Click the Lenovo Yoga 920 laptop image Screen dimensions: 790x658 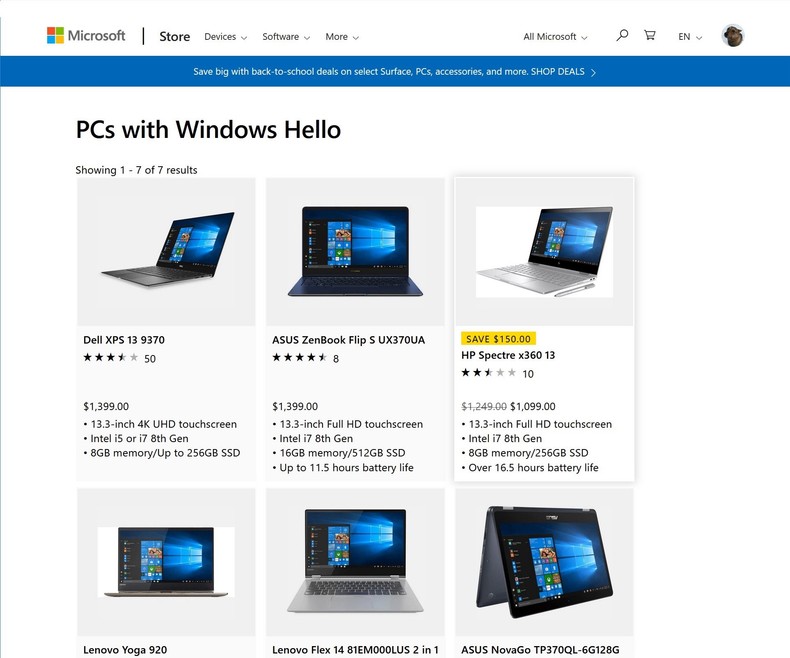point(166,562)
